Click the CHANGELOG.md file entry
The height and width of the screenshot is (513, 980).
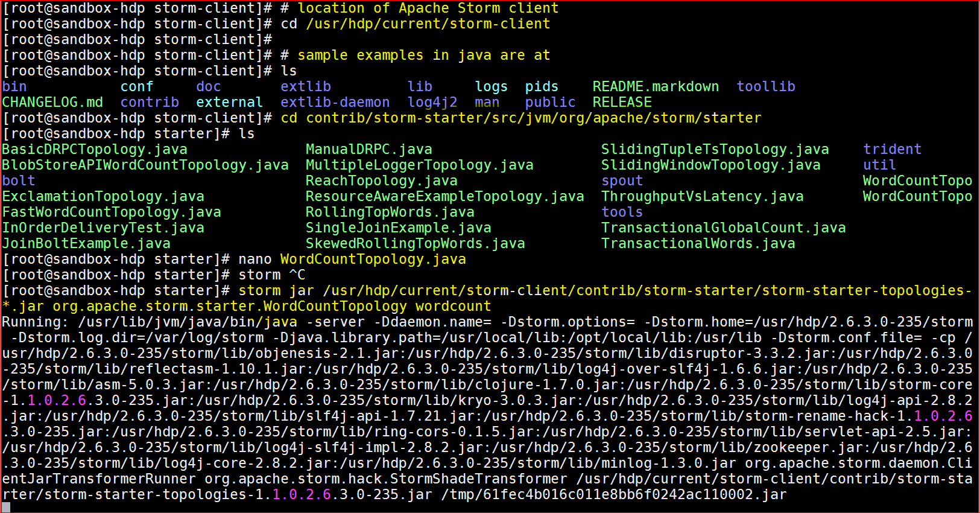click(52, 102)
